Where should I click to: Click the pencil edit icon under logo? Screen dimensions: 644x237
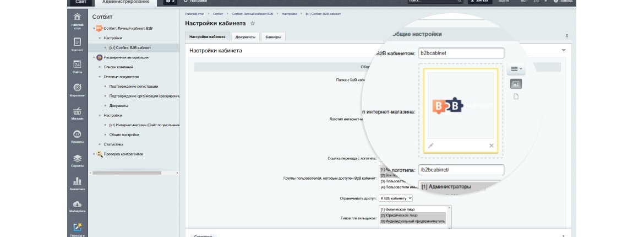click(x=431, y=146)
